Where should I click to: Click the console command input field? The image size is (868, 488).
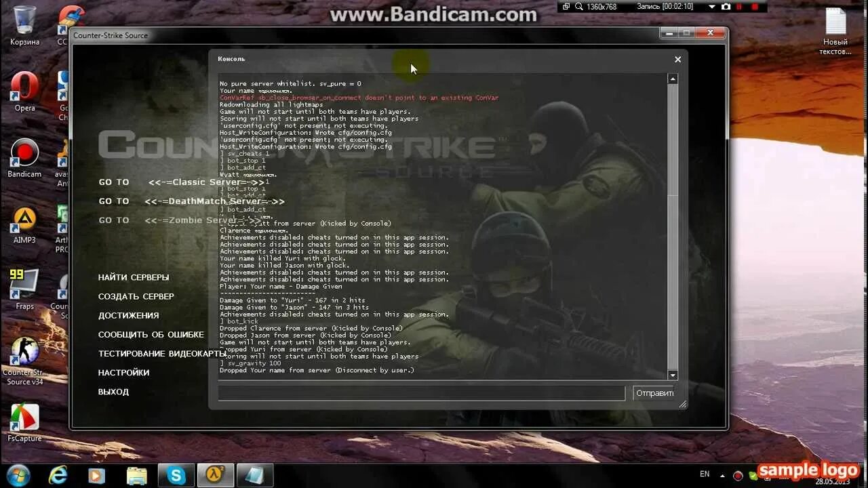421,393
